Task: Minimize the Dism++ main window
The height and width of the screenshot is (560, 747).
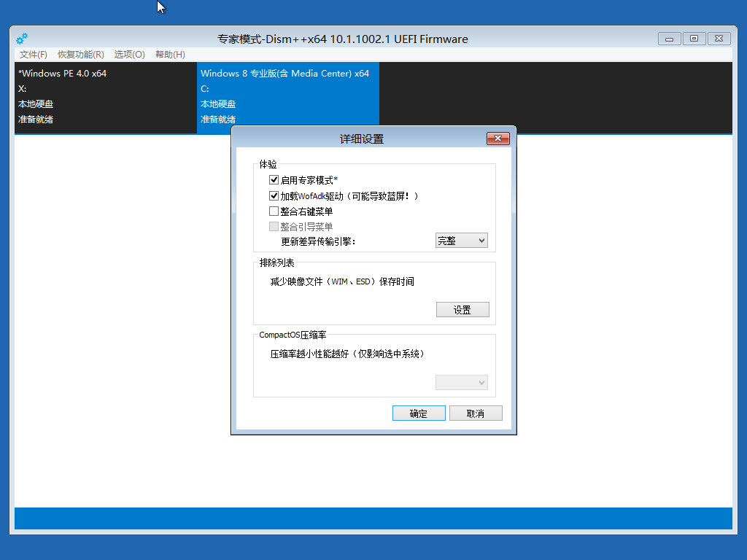Action: pyautogui.click(x=669, y=39)
